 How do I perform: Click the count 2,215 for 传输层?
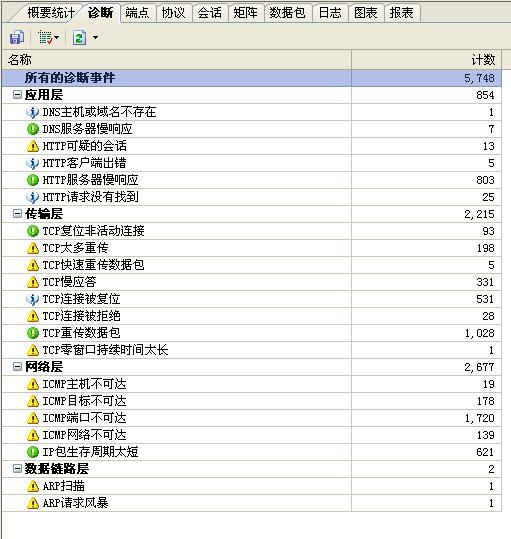pos(479,214)
